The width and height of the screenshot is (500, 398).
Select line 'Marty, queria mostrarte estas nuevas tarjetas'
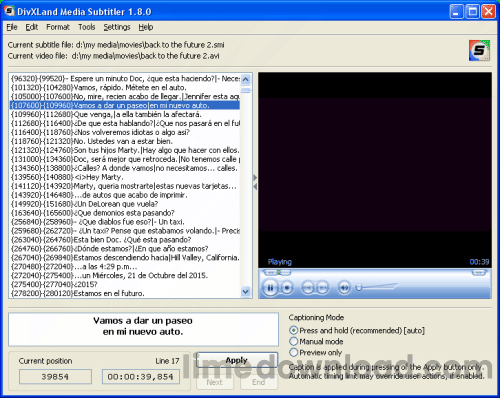(x=125, y=186)
